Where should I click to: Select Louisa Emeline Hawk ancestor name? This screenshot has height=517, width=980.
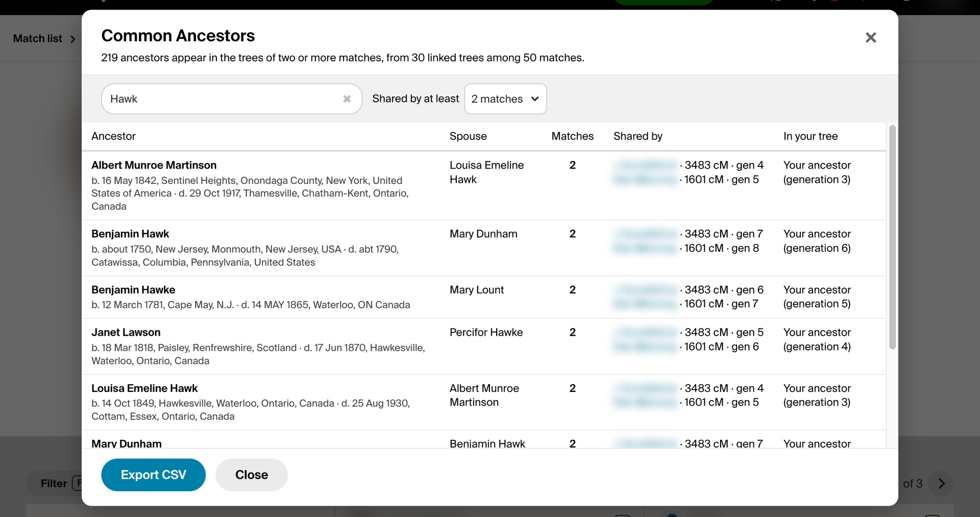pyautogui.click(x=144, y=388)
